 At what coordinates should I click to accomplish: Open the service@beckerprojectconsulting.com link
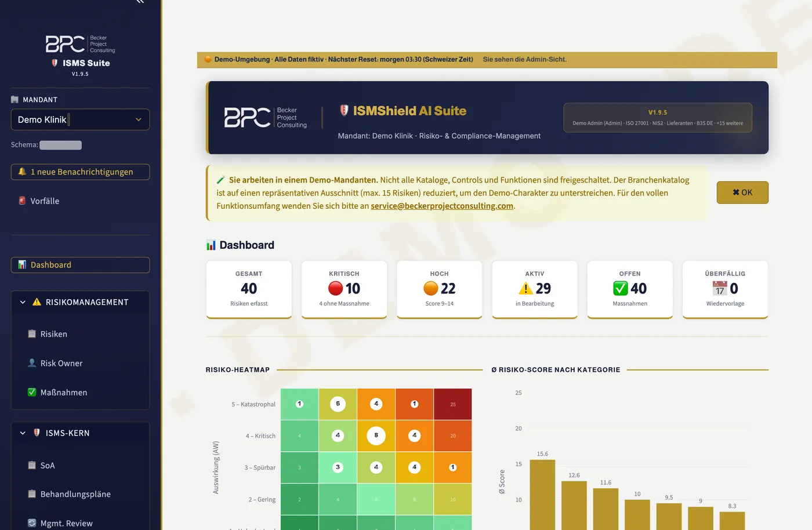pyautogui.click(x=442, y=206)
